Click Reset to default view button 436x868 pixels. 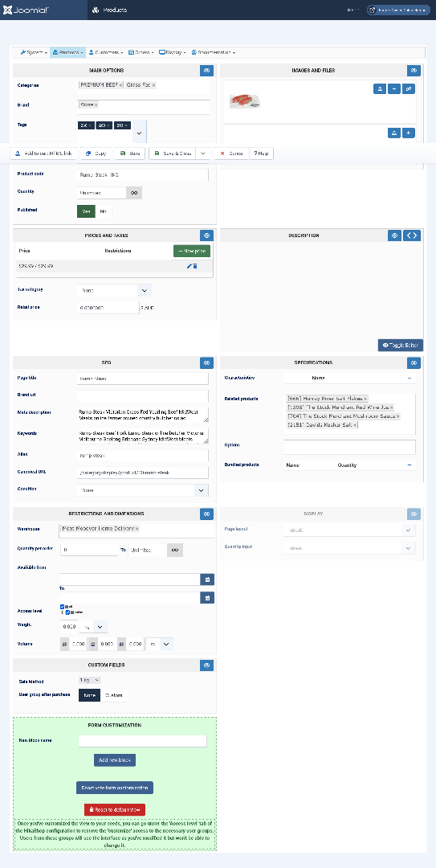(115, 809)
